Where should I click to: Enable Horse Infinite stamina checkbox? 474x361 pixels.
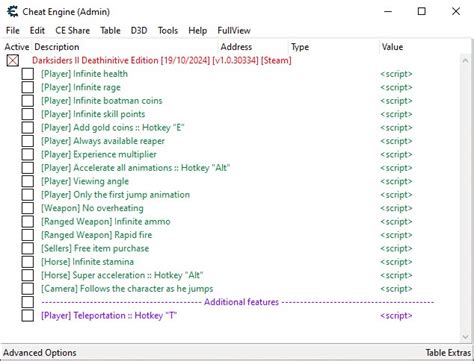coord(28,262)
